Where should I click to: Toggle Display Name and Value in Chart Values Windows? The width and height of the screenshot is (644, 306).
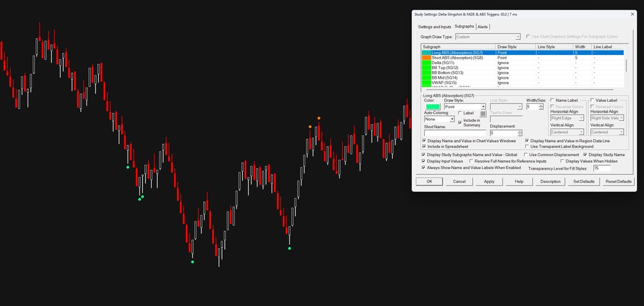[424, 141]
